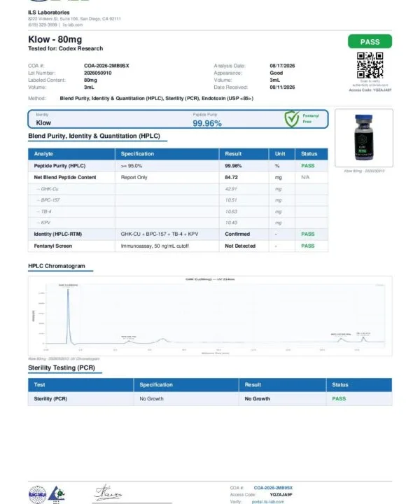Click the Sterility Testing (PCR) heading

coord(62,367)
